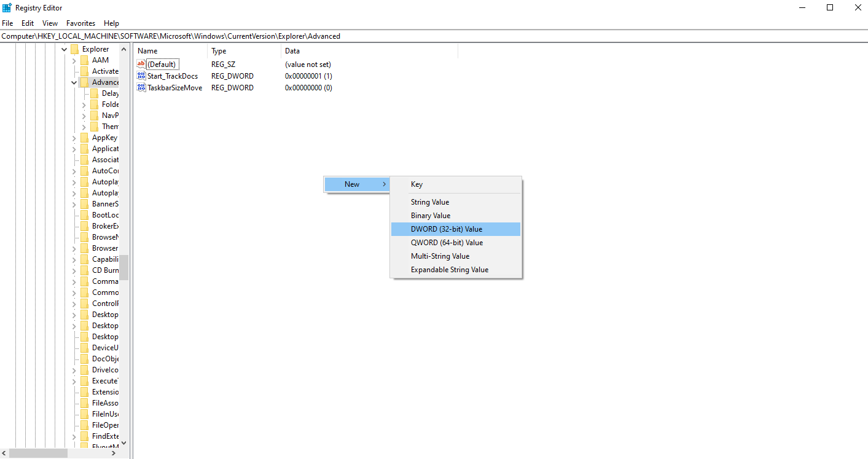Screen dimensions: 868x459
Task: Click the registry path address bar
Action: (434, 36)
